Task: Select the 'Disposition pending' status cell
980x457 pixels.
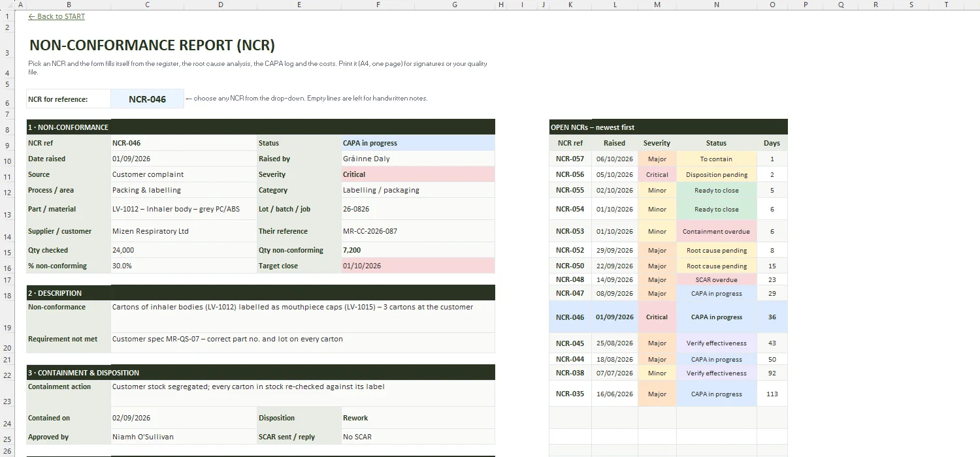Action: pos(717,174)
